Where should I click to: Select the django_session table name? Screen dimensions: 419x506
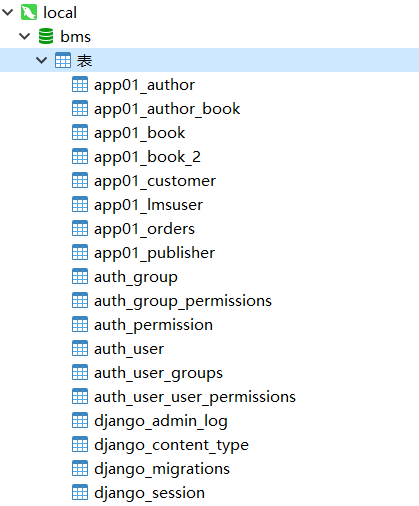(x=149, y=493)
